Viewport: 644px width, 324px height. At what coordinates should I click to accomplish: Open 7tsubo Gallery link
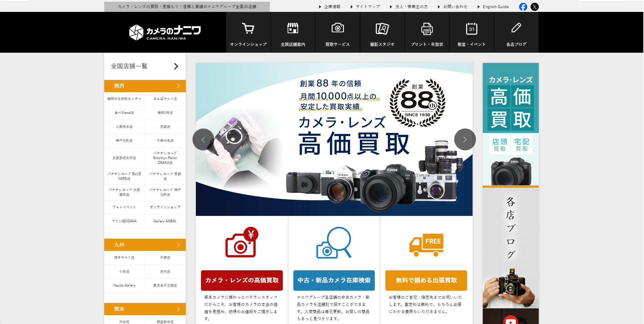(124, 286)
